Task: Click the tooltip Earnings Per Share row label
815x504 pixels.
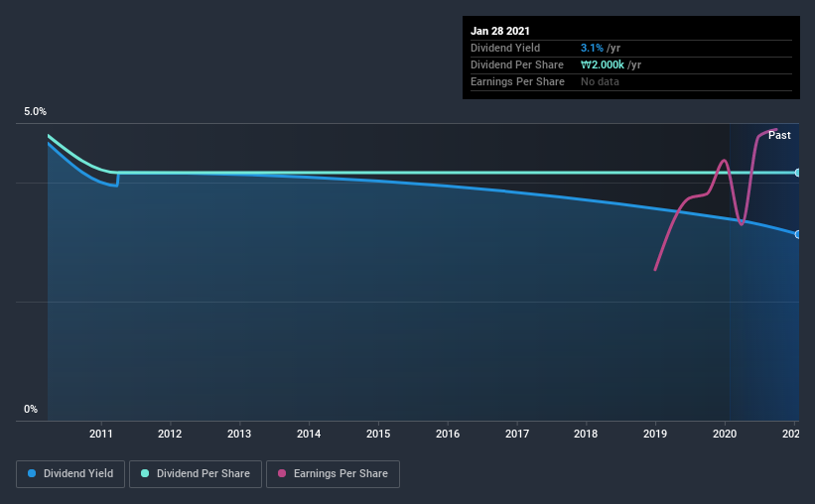Action: [x=518, y=81]
